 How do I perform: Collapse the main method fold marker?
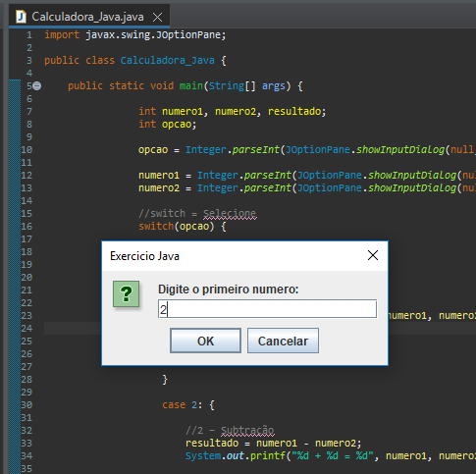[37, 86]
